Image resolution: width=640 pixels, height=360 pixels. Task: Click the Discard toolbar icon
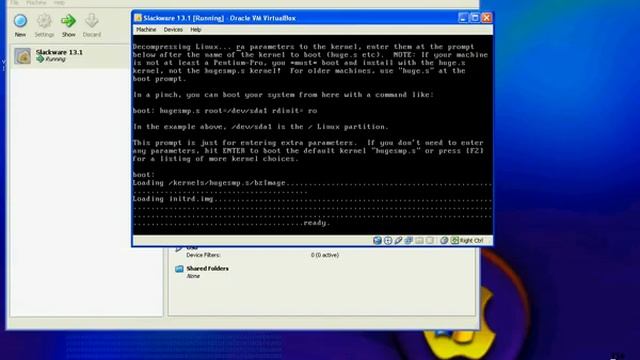click(91, 21)
